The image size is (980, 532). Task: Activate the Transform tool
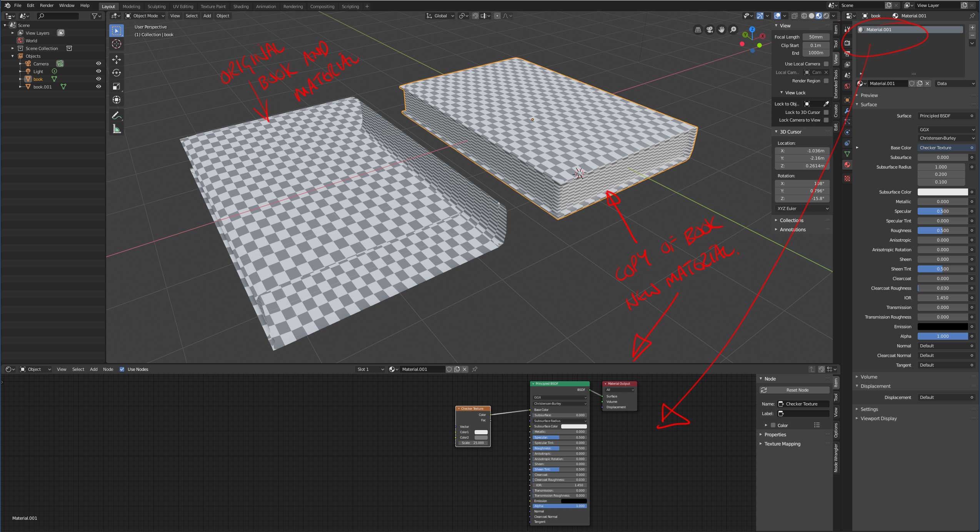click(x=117, y=100)
